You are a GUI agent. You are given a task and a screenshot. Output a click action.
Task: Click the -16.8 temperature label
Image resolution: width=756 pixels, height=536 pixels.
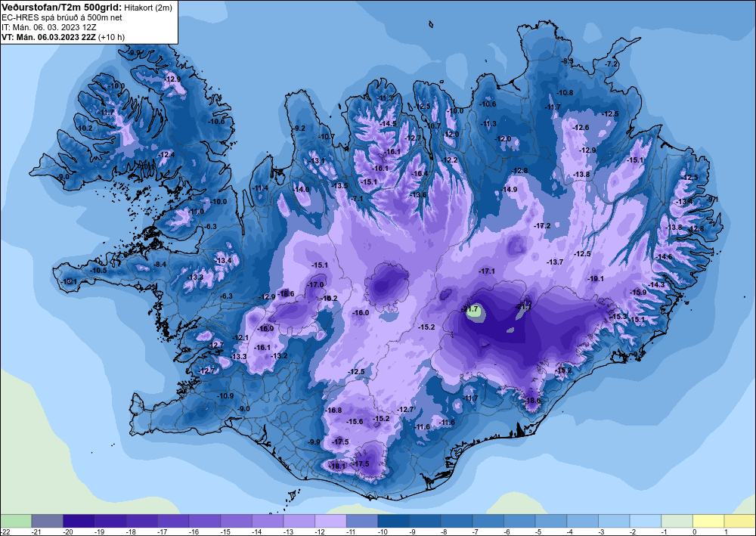click(333, 411)
